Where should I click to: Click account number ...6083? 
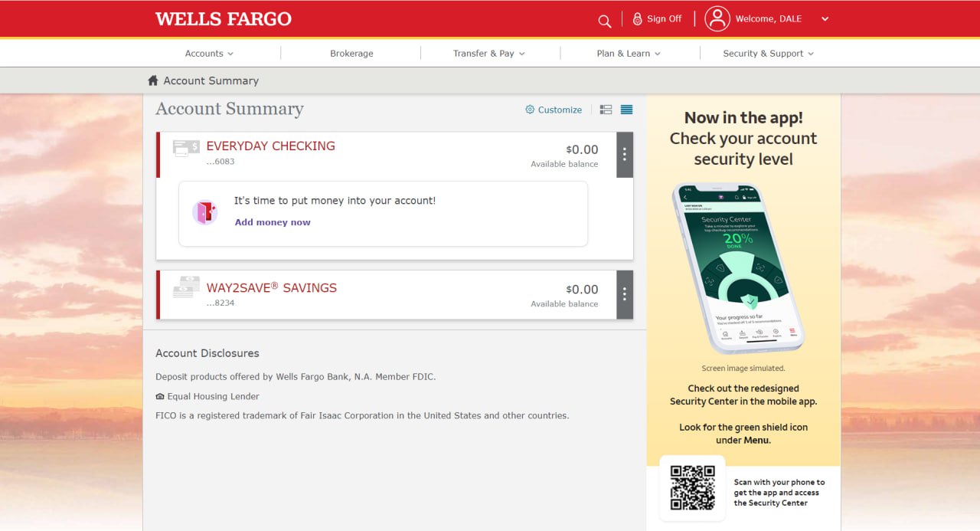220,162
